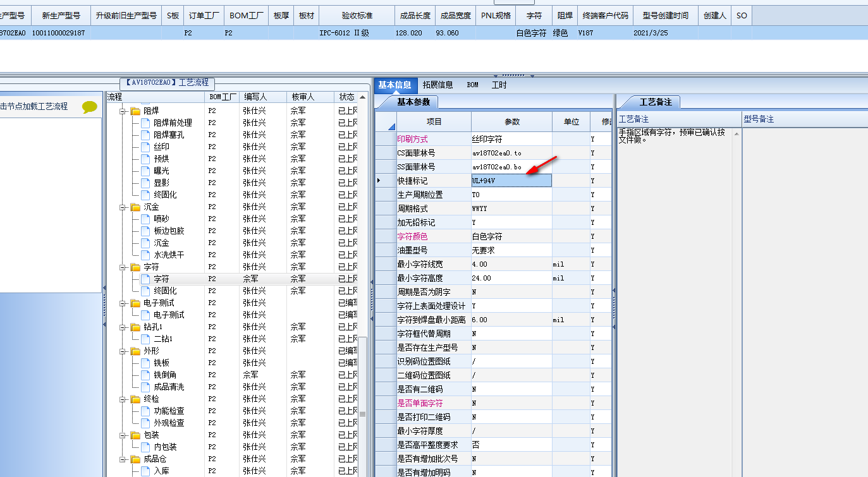Click the 钻孔1 folder icon
The image size is (868, 477).
pyautogui.click(x=135, y=327)
